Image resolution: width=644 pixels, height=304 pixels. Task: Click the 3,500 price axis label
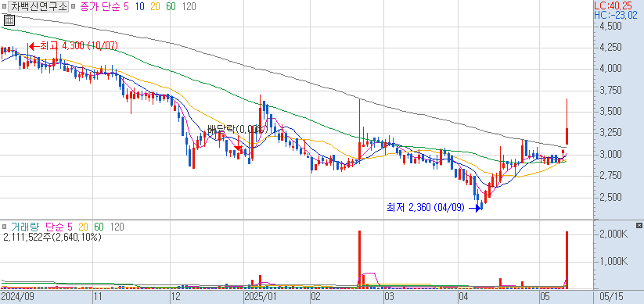(x=610, y=112)
